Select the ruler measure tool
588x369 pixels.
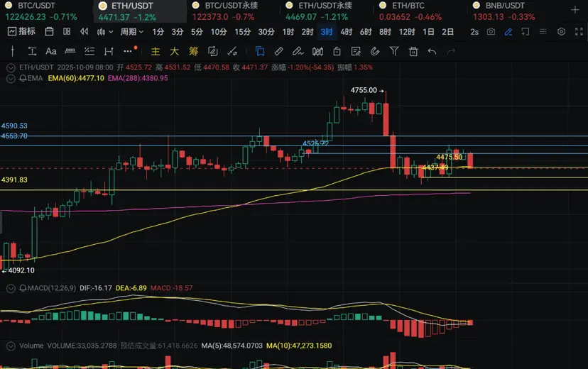(x=70, y=51)
